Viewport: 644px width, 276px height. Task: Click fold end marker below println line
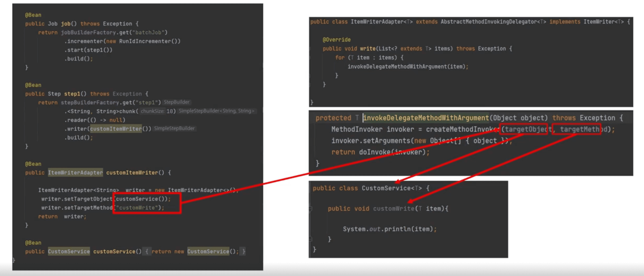310,239
